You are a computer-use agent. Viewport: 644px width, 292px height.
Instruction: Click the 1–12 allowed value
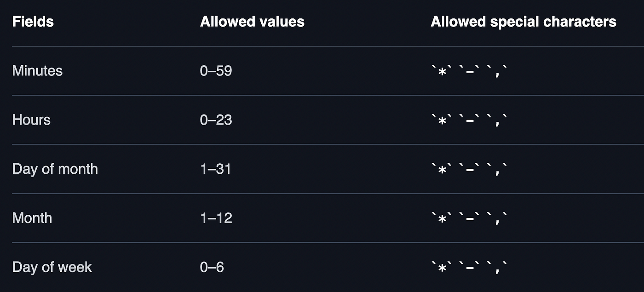pyautogui.click(x=216, y=218)
